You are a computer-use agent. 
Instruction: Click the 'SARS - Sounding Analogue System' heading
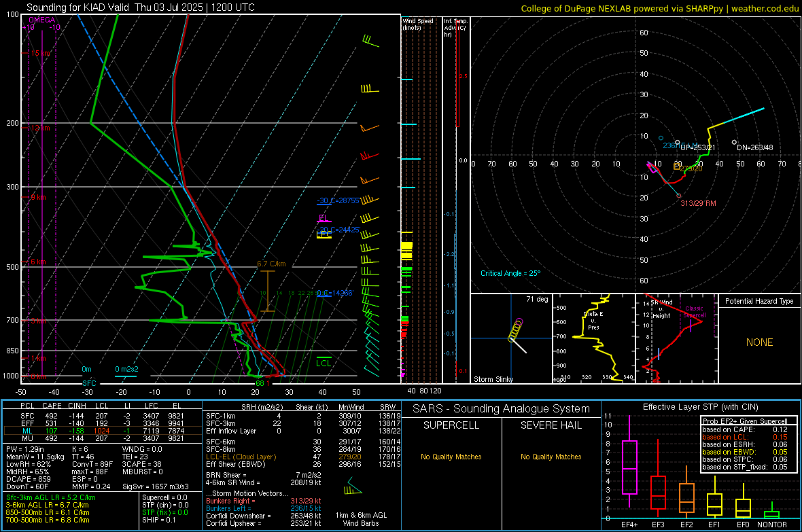(x=502, y=409)
